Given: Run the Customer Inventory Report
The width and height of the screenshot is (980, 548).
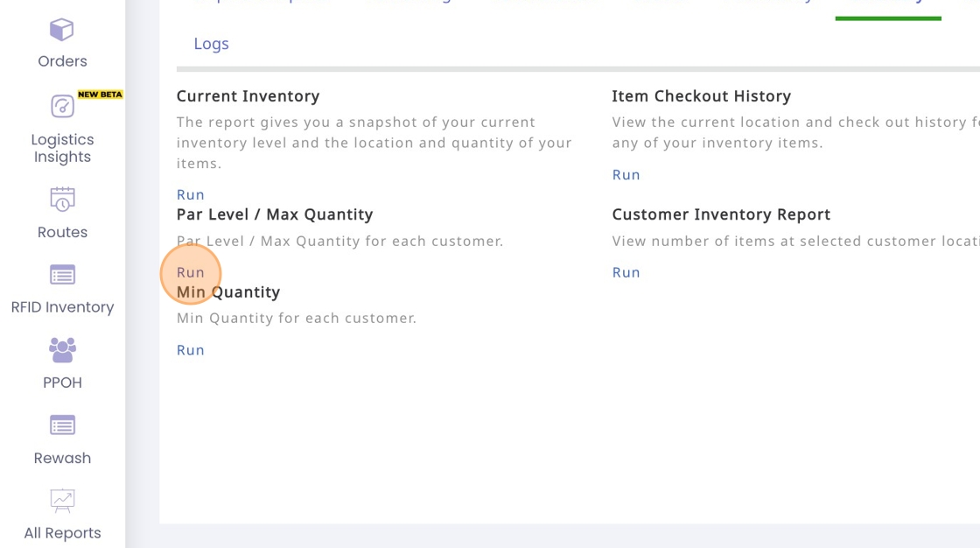Looking at the screenshot, I should click(626, 272).
